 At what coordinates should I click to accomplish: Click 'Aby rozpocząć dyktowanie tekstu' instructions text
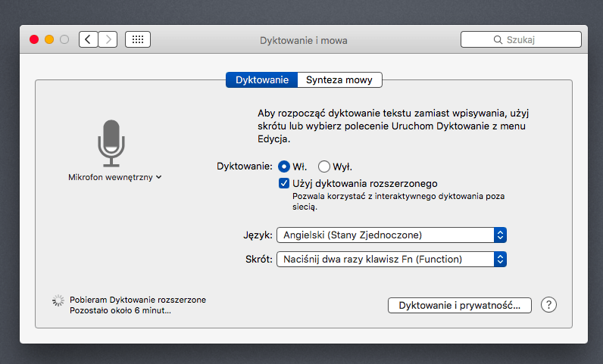393,126
